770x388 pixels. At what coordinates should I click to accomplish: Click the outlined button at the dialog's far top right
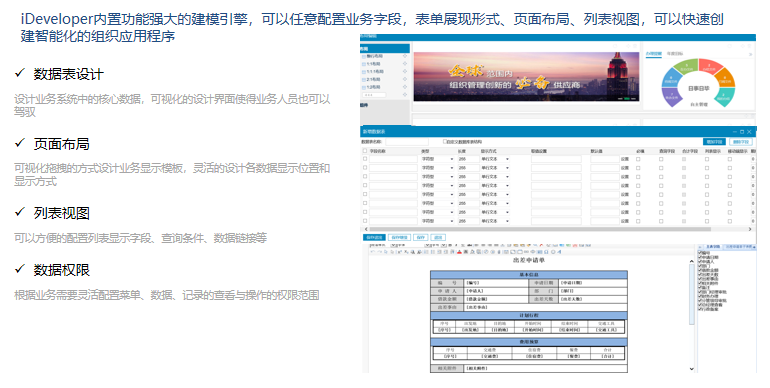click(741, 141)
